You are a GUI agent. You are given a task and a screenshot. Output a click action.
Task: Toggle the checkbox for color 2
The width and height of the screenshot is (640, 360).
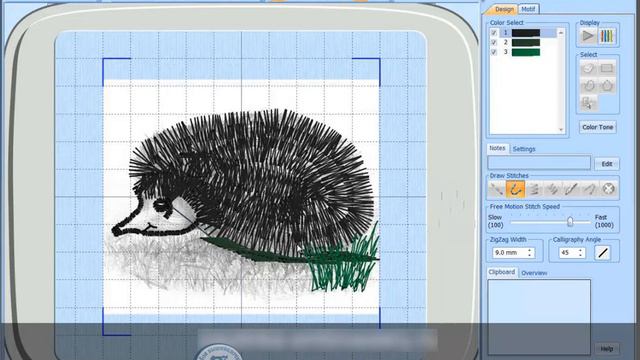(494, 42)
